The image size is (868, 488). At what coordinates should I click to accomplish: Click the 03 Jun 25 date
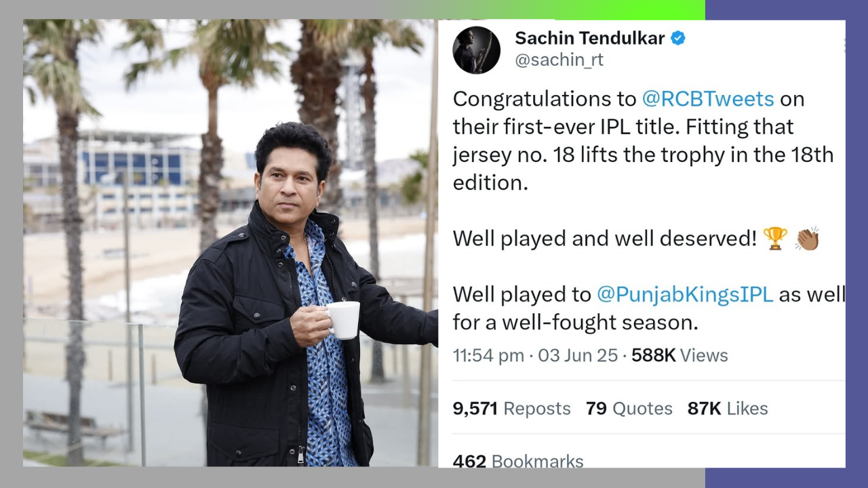coord(578,355)
